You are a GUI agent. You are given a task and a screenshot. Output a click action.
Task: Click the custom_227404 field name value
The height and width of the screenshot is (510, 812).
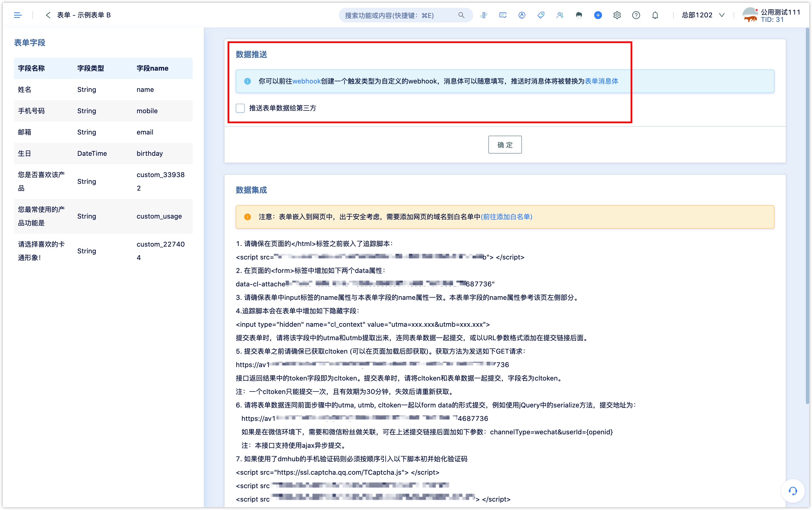click(161, 251)
